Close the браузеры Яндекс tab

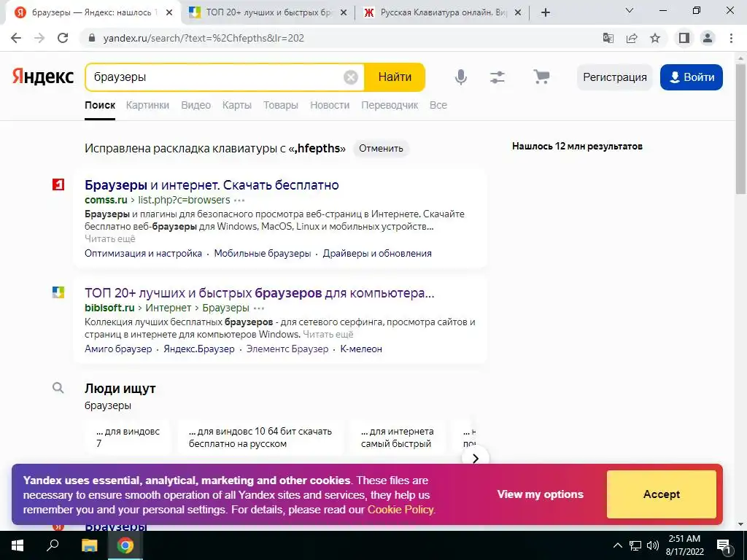[x=169, y=12]
